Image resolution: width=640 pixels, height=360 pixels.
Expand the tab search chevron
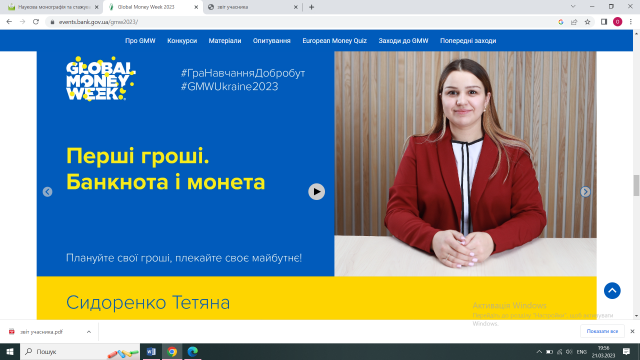[573, 7]
